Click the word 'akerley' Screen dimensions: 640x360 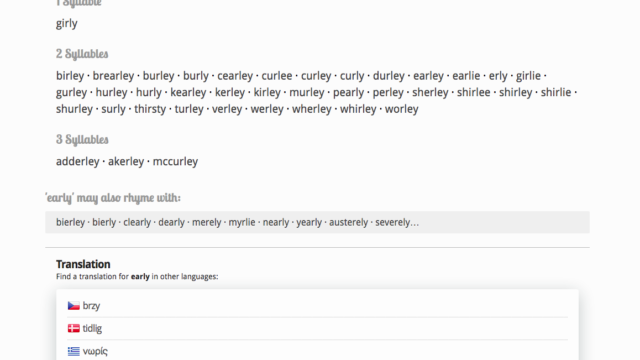[126, 162]
